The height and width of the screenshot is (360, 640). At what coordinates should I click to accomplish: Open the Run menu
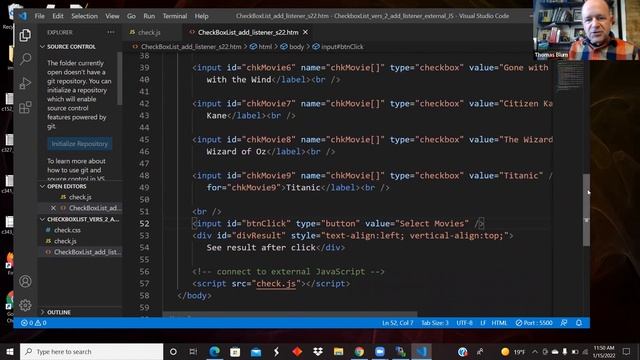(149, 16)
